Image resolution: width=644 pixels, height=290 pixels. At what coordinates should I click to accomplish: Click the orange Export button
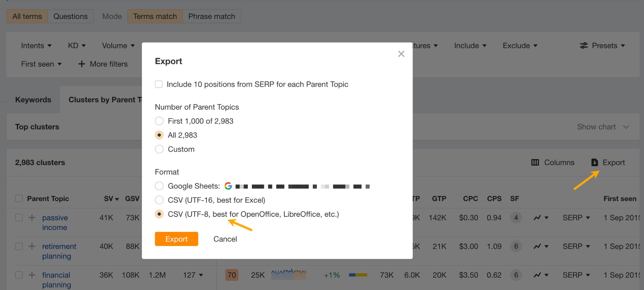tap(176, 239)
